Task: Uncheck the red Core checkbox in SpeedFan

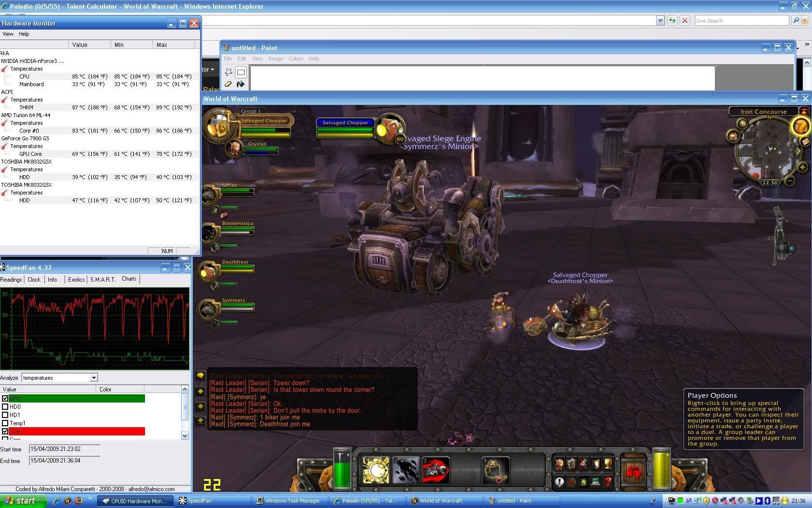Action: [x=5, y=431]
